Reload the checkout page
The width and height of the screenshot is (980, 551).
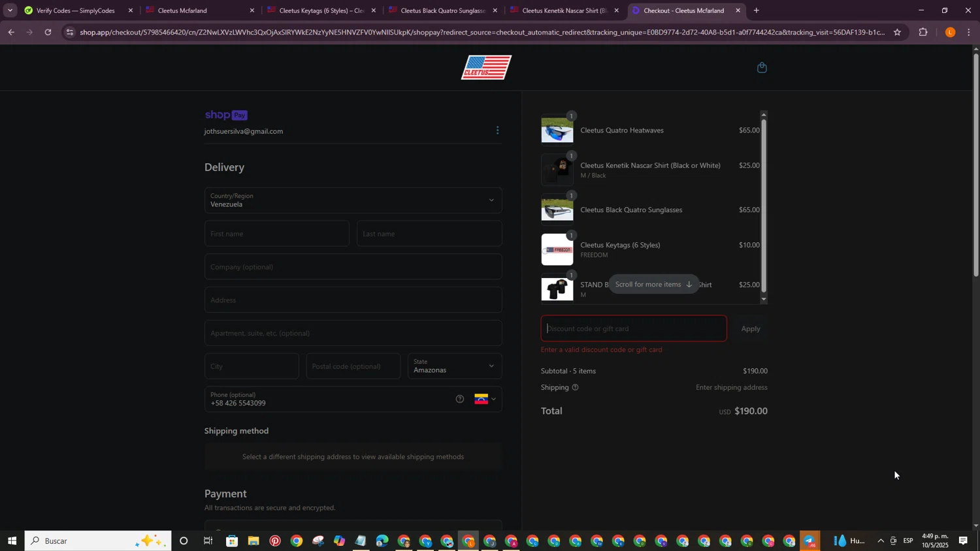(x=48, y=32)
